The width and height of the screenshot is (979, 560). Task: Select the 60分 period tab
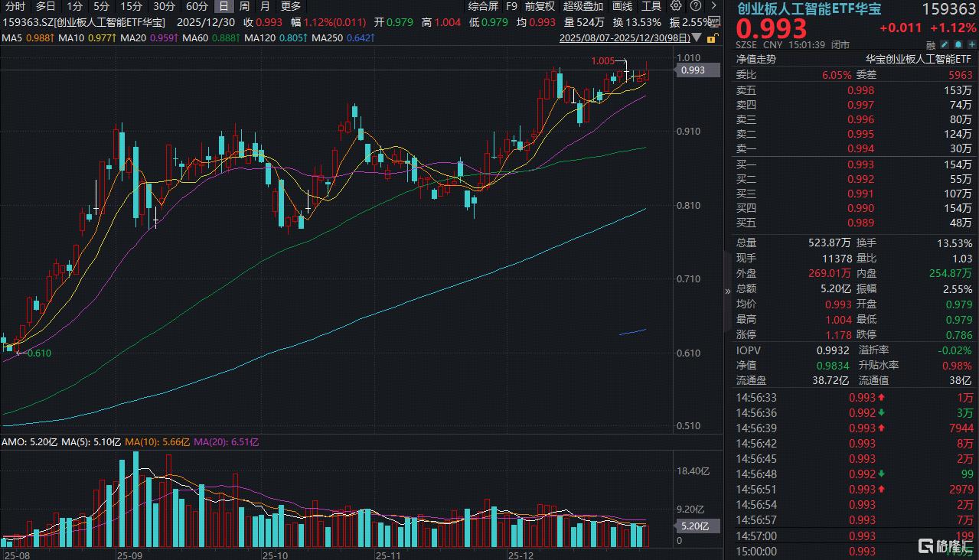click(x=197, y=6)
